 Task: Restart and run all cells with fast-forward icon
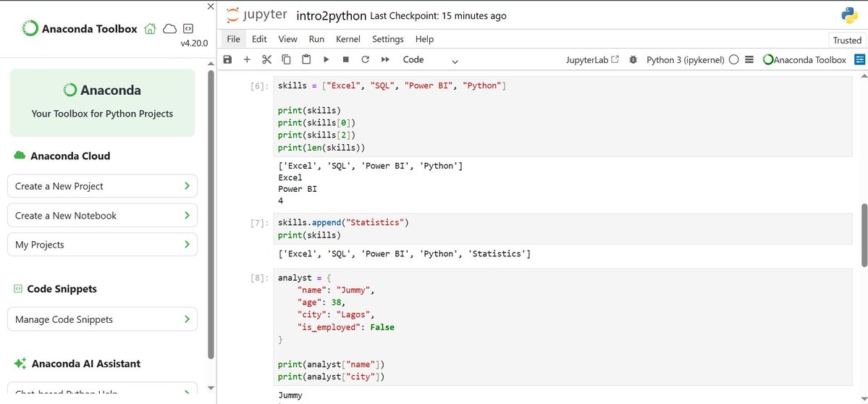(385, 60)
